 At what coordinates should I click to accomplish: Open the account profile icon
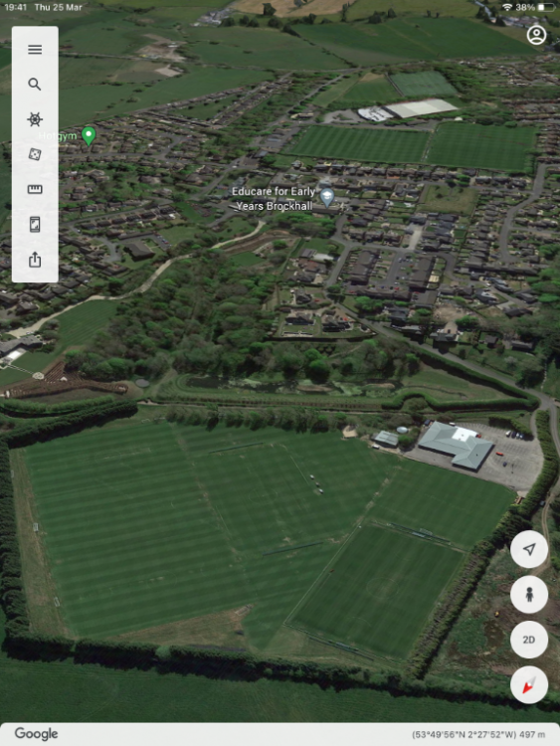coord(537,35)
